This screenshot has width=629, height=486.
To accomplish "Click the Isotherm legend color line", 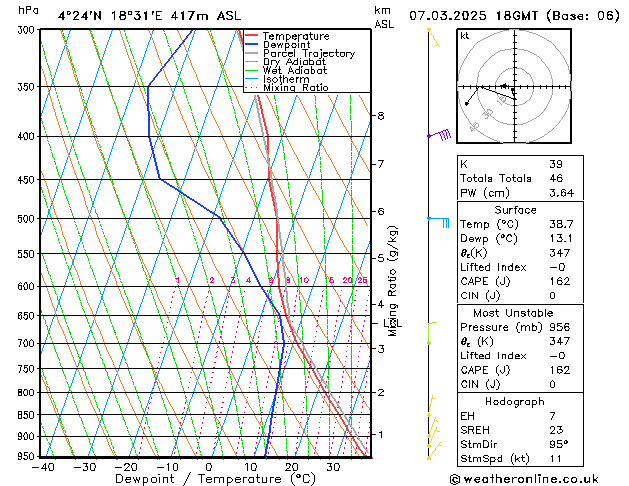I will (253, 80).
